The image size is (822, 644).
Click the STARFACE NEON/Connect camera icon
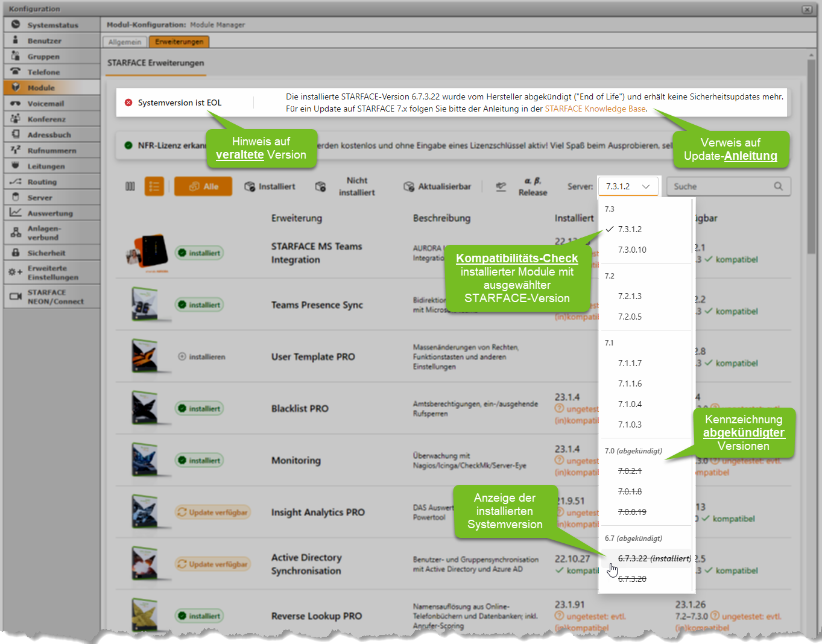(x=16, y=296)
